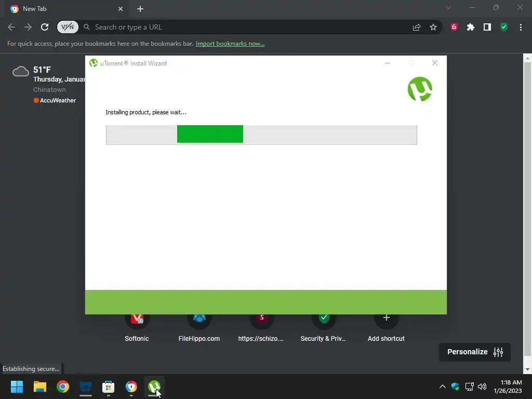Open the Windows Start menu
The width and height of the screenshot is (532, 399).
pyautogui.click(x=17, y=387)
